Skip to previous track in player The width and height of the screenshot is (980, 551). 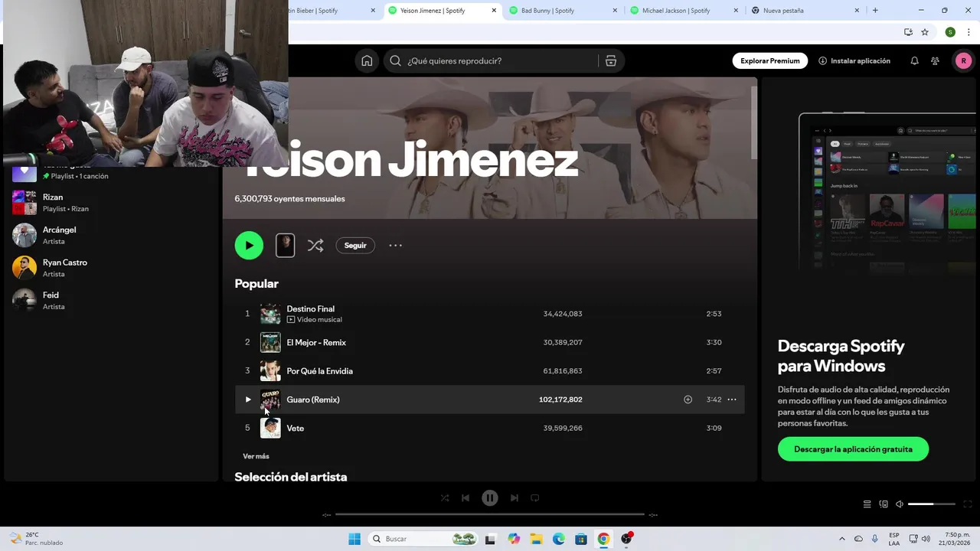point(465,497)
